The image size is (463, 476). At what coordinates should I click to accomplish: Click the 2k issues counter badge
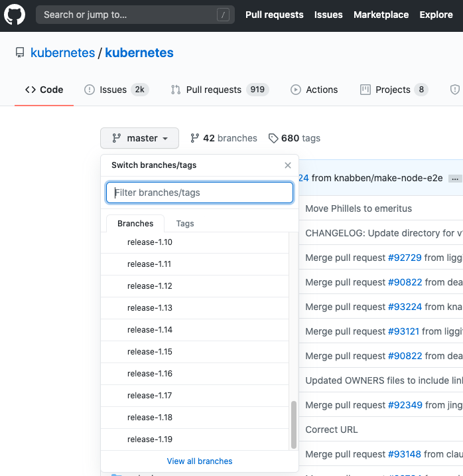[x=140, y=90]
